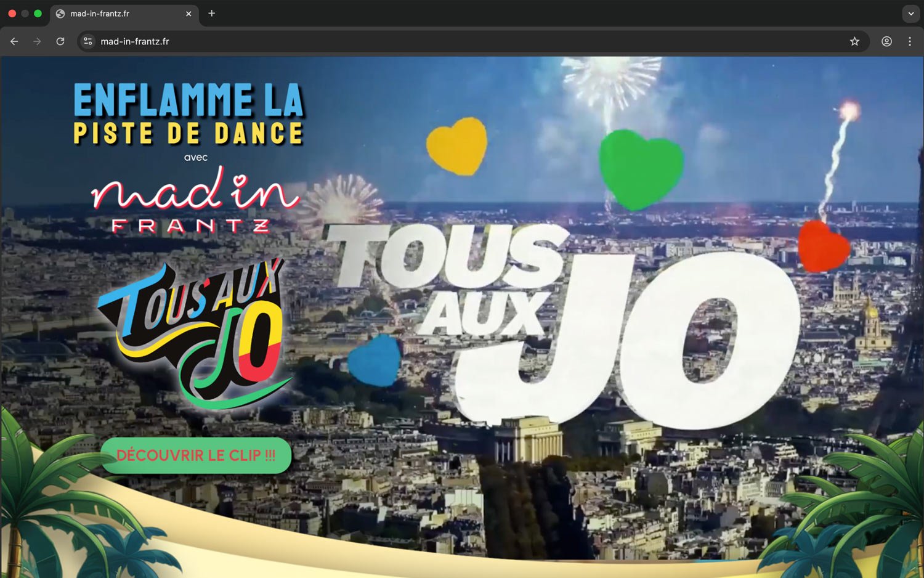
Task: Expand the tab search dropdown
Action: tap(910, 14)
